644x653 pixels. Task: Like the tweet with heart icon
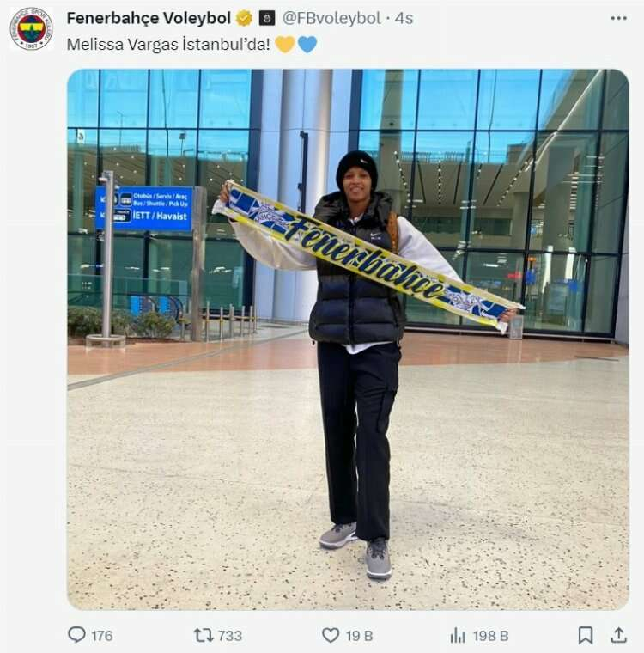(x=331, y=635)
